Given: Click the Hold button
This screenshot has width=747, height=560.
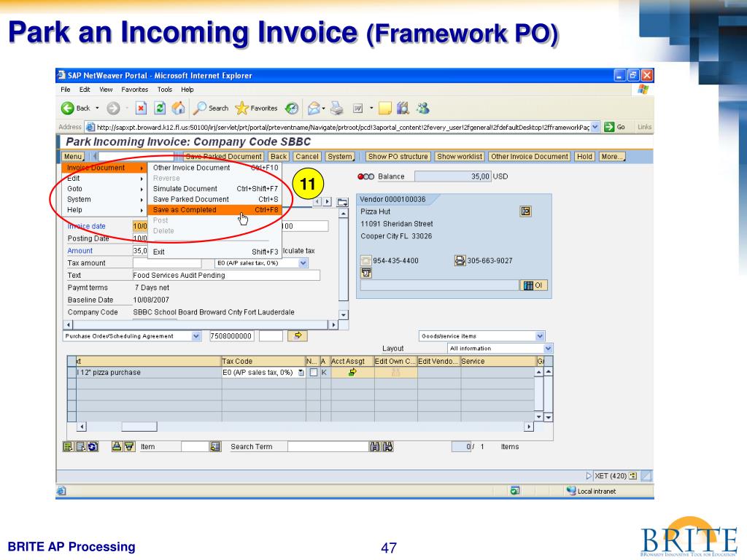Looking at the screenshot, I should point(584,156).
